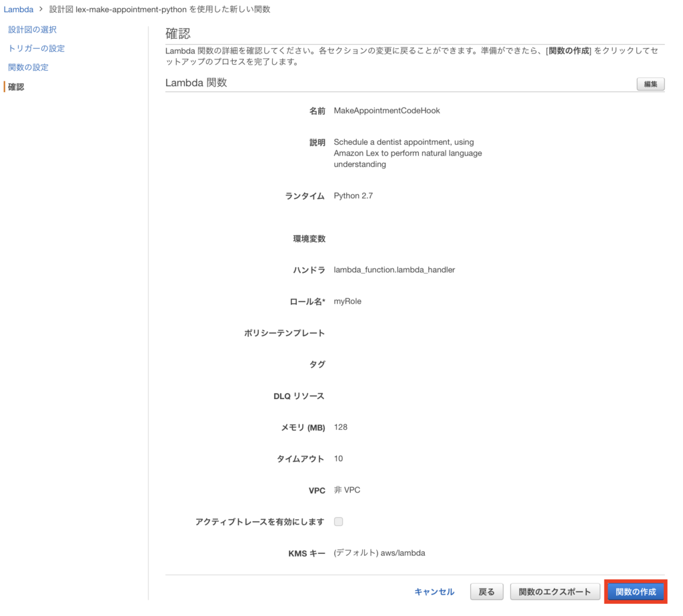Click the myRole role name value
Screen dimensions: 683x616
[348, 301]
